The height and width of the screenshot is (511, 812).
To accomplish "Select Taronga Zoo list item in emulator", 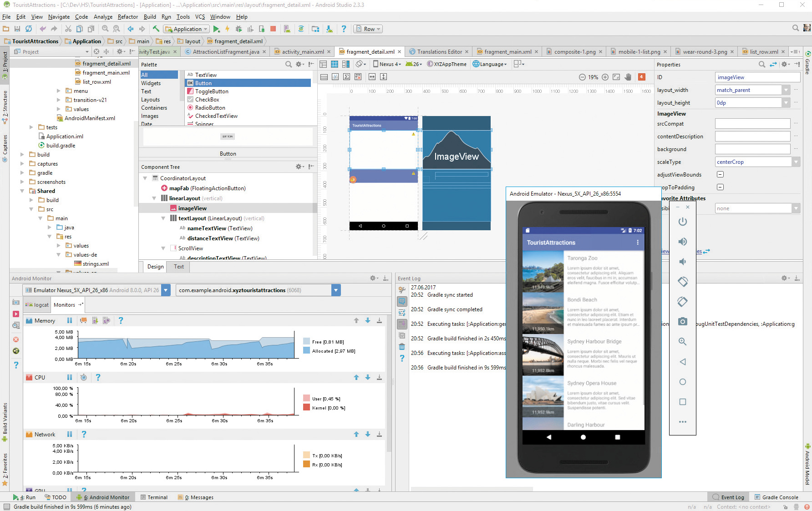I will 584,272.
